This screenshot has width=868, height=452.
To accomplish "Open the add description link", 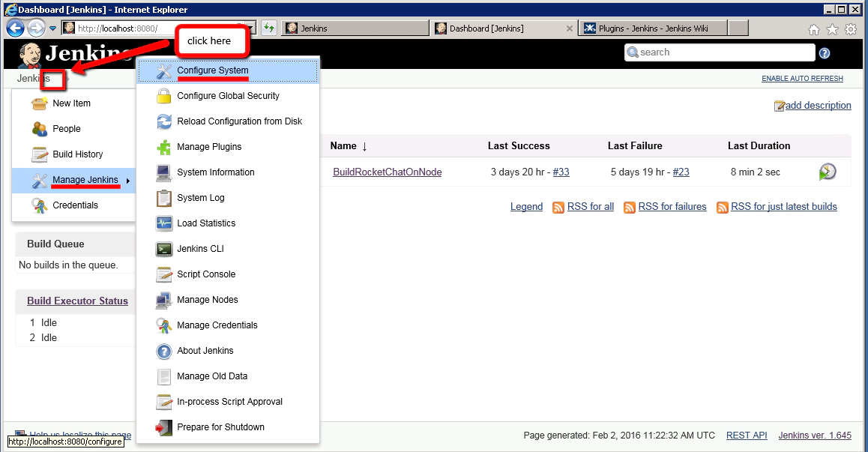I will [x=819, y=105].
